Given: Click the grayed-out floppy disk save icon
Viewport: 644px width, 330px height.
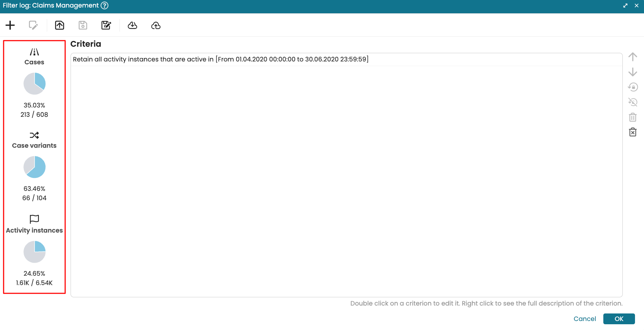Looking at the screenshot, I should click(83, 25).
